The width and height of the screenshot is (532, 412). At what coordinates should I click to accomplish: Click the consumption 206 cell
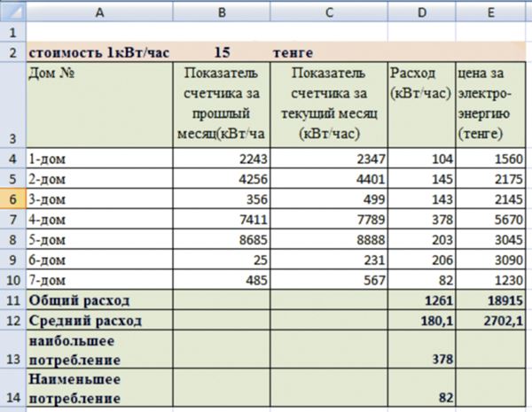point(422,260)
